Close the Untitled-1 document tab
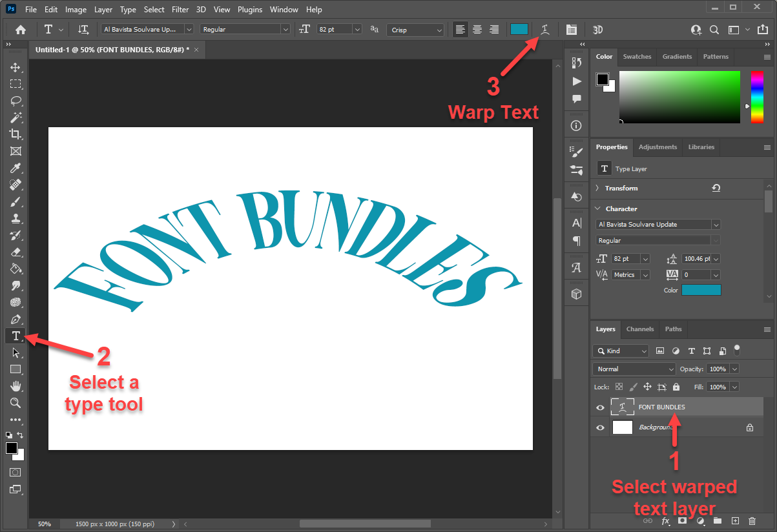777x532 pixels. [x=196, y=50]
